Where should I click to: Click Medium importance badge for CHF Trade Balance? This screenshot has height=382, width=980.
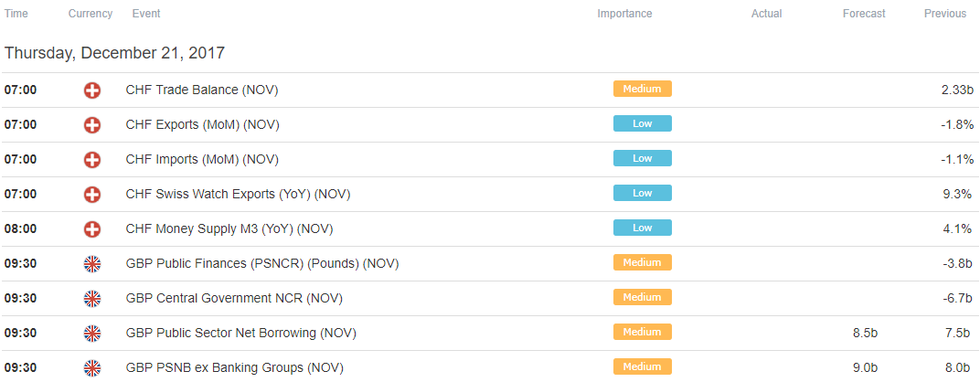point(643,89)
